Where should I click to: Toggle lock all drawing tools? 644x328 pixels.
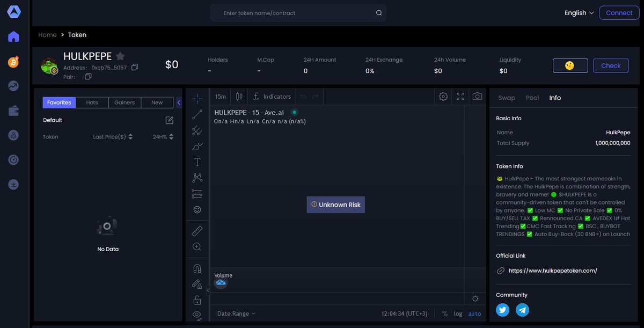(197, 300)
